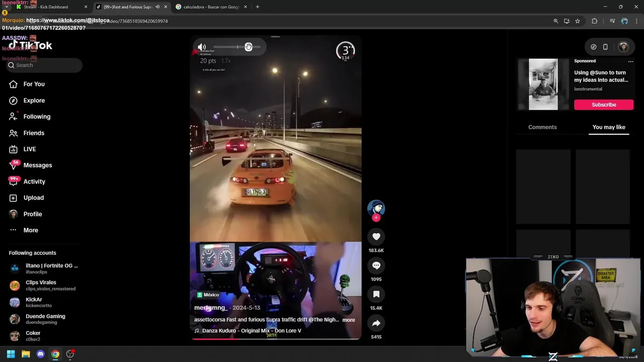Open Messages with 56 unread
The image size is (644, 362).
[x=37, y=165]
